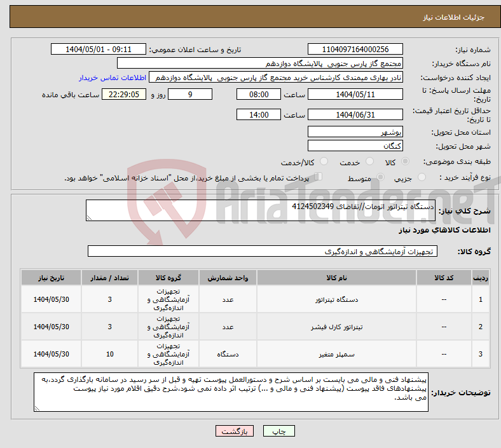Click the واحد شمارش column header
Viewport: 501px width, 448px height.
click(228, 278)
